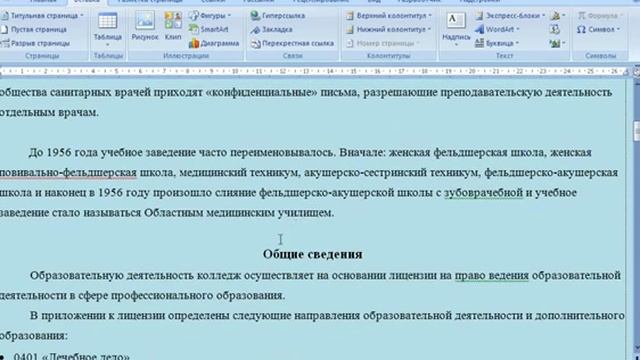Click the underlined word "повивально-фельдшерская"

(68, 173)
